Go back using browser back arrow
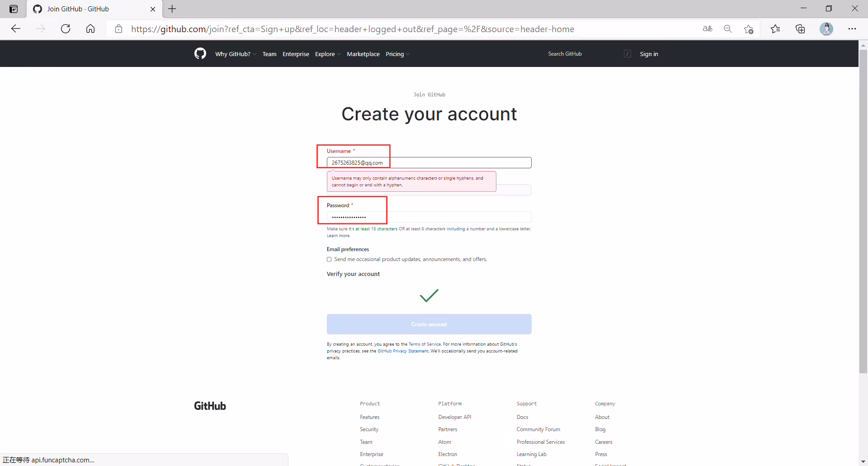868x466 pixels. pos(16,29)
